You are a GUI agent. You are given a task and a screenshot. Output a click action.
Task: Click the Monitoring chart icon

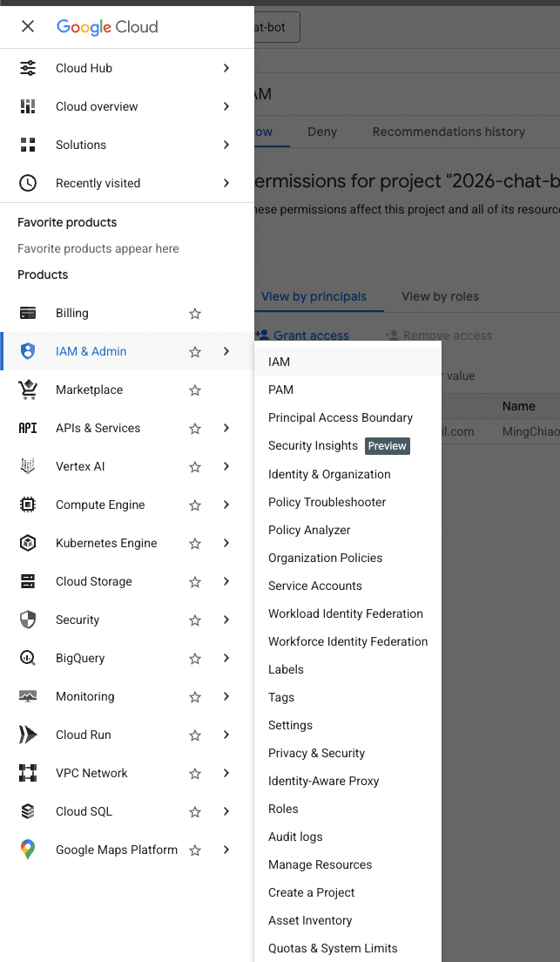pos(28,696)
